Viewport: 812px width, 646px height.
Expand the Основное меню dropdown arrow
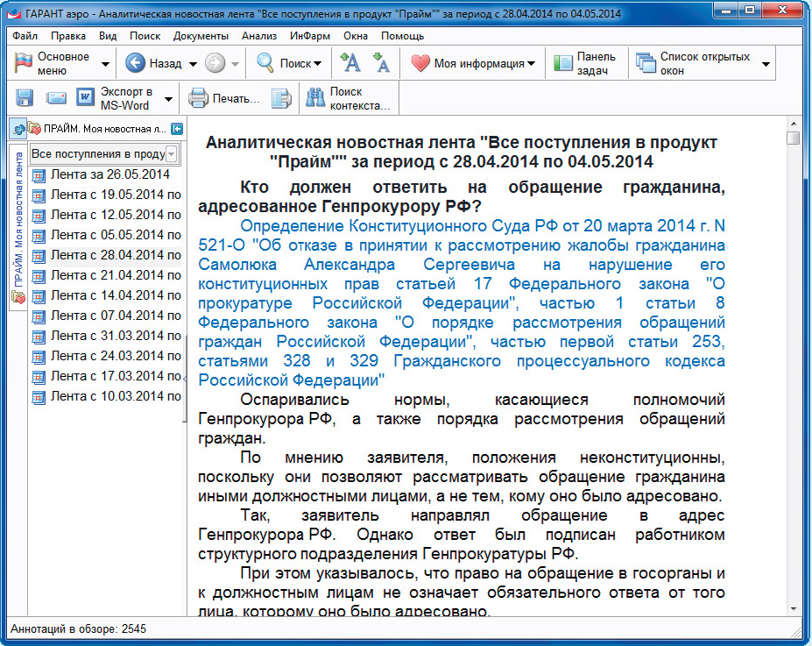(x=105, y=64)
